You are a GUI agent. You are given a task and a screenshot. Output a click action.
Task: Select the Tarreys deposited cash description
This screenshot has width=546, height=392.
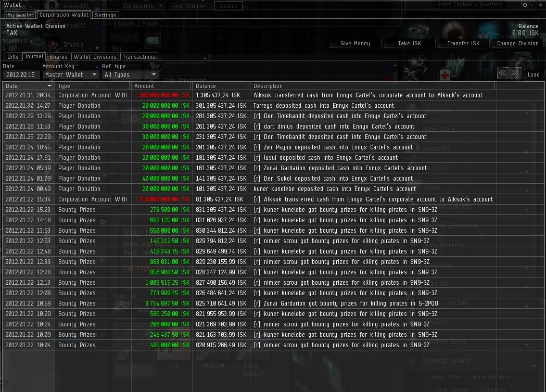324,106
